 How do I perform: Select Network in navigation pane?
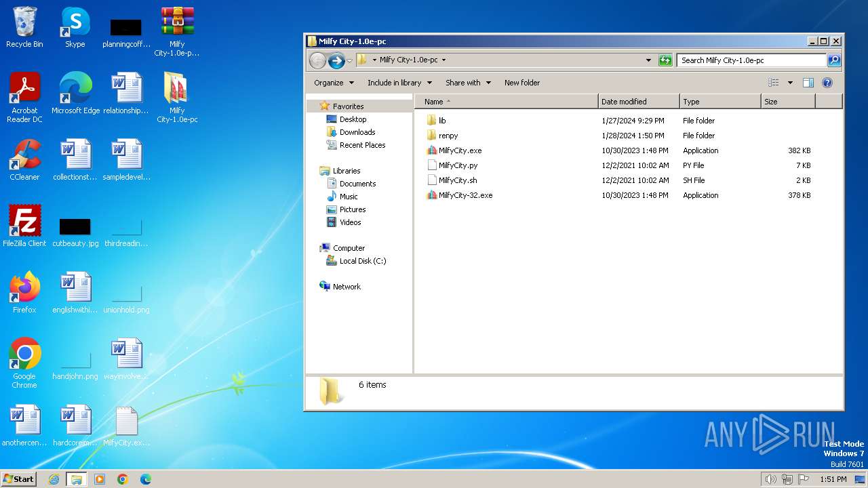coord(347,287)
